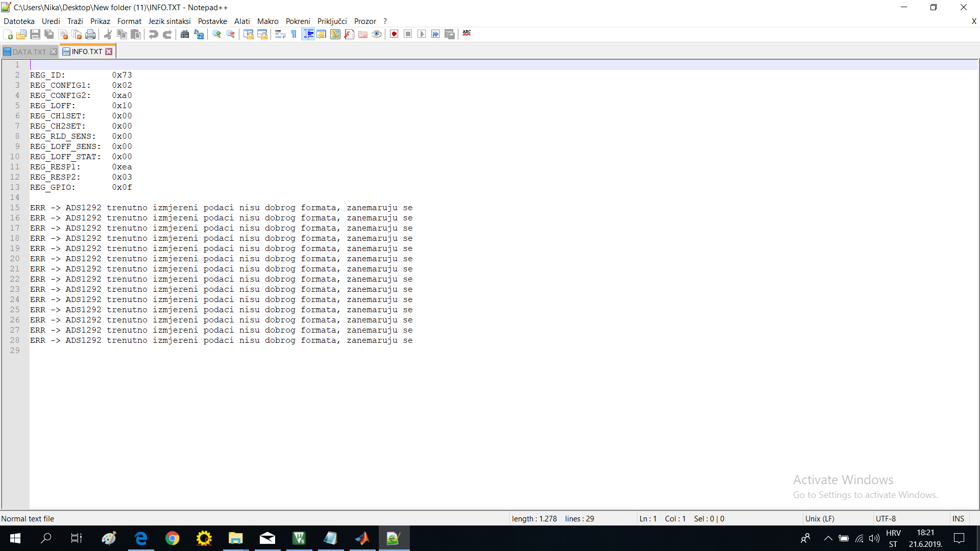Open the Datoteka menu

(x=19, y=21)
